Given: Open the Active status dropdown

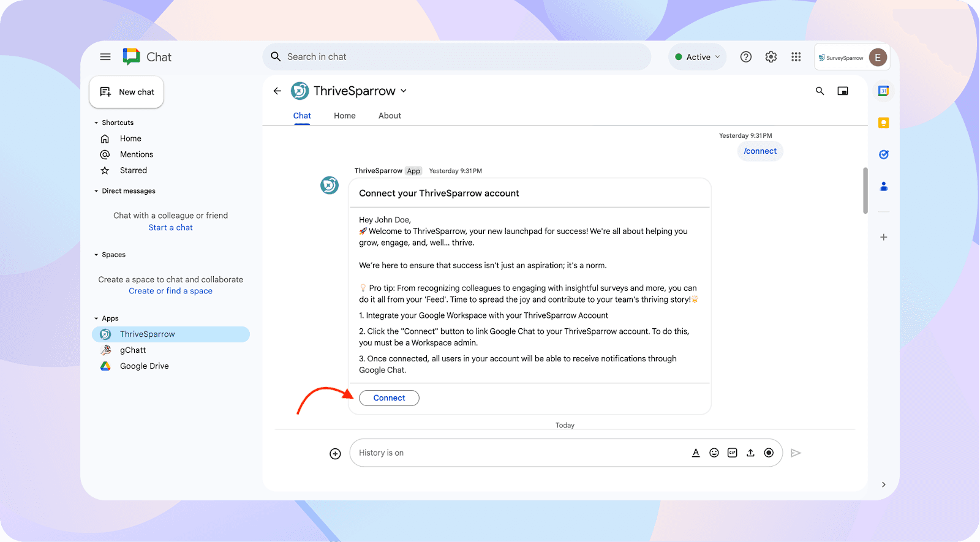Looking at the screenshot, I should 698,57.
